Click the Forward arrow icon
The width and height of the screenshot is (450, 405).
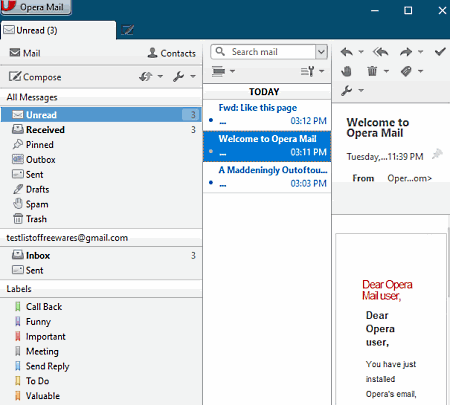click(x=406, y=52)
